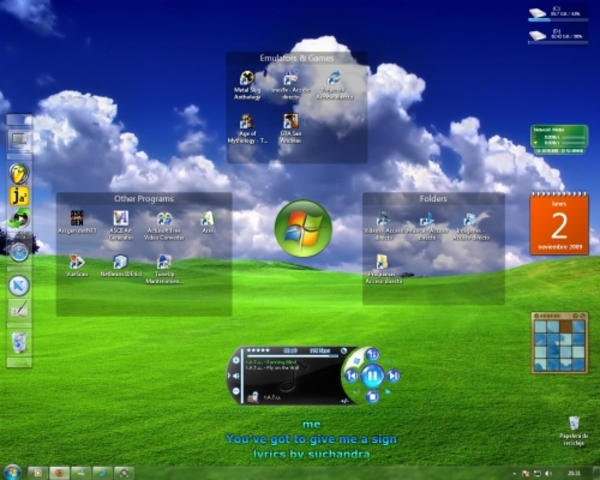Screen dimensions: 600x480
Task: Click the picture puzzle gadget tile grid
Action: pos(559,346)
